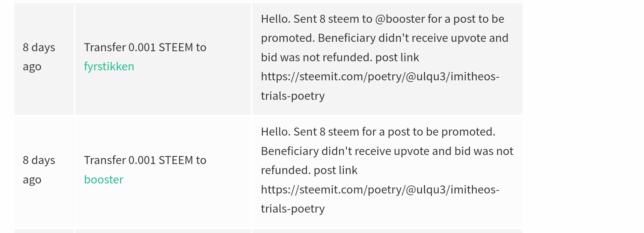This screenshot has height=233, width=644.
Task: Click "Beneficiary" in the booster row memo
Action: [289, 151]
